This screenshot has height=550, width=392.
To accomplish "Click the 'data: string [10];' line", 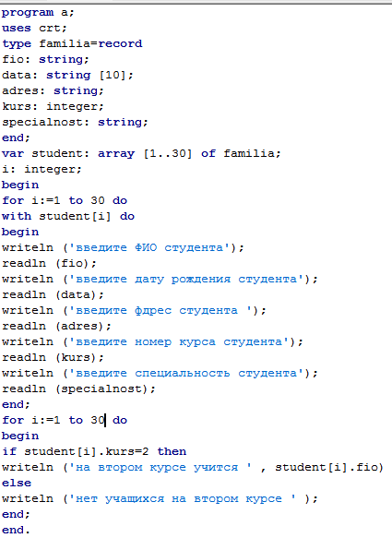I will point(67,75).
